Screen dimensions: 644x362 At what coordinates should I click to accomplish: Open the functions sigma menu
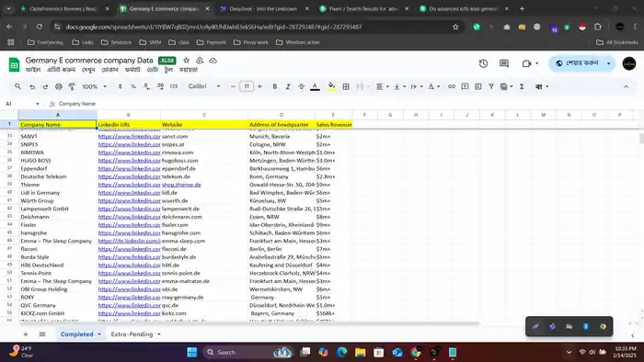click(x=522, y=86)
